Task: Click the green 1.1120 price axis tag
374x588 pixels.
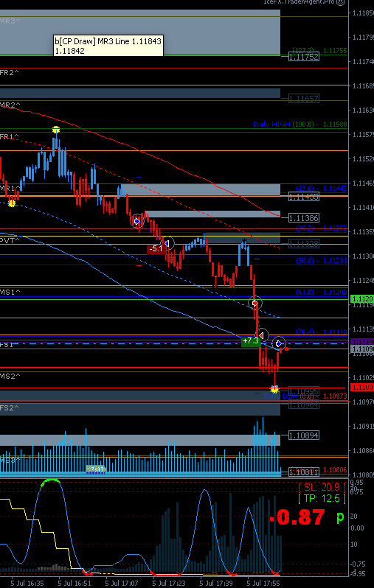Action: pyautogui.click(x=362, y=299)
